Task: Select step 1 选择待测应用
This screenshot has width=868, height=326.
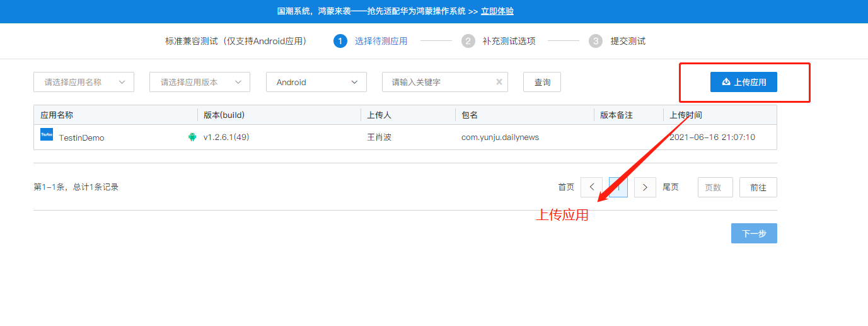Action: tap(371, 41)
